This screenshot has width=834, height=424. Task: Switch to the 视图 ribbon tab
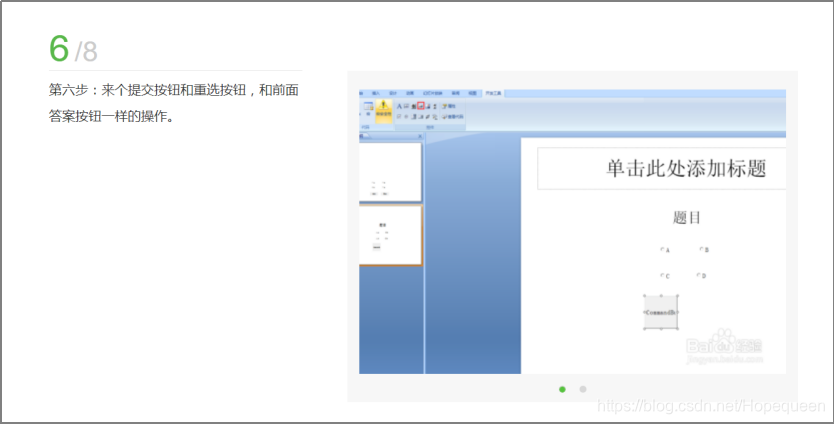point(472,93)
